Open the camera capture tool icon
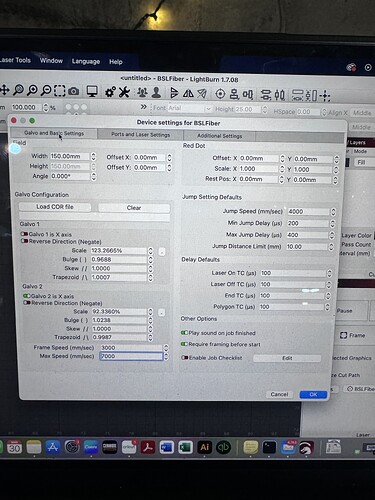 coord(73,91)
